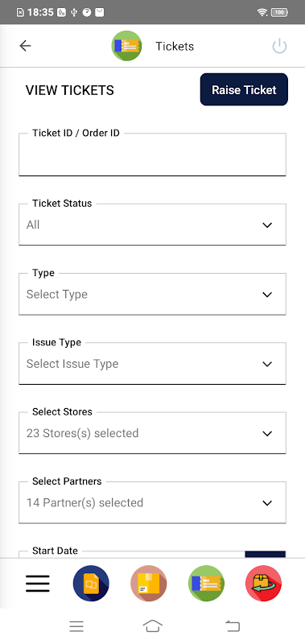Open the Type dropdown

pyautogui.click(x=152, y=294)
